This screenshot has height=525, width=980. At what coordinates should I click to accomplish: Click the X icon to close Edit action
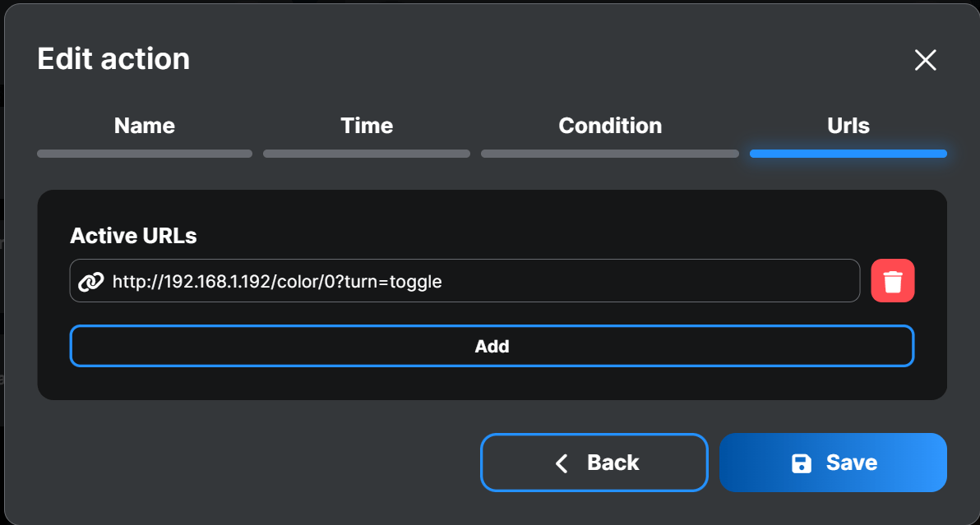[925, 60]
